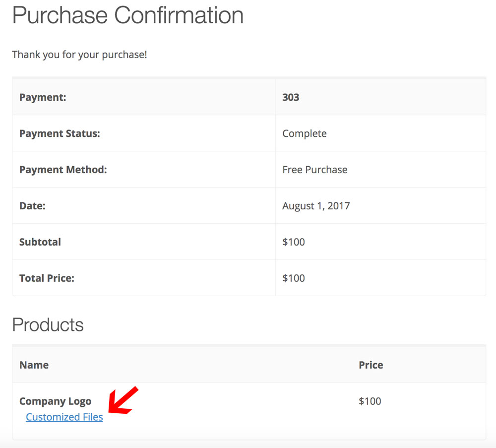Click the $100 amount in Subtotal row
Screen dimensions: 496x448
[x=294, y=242]
